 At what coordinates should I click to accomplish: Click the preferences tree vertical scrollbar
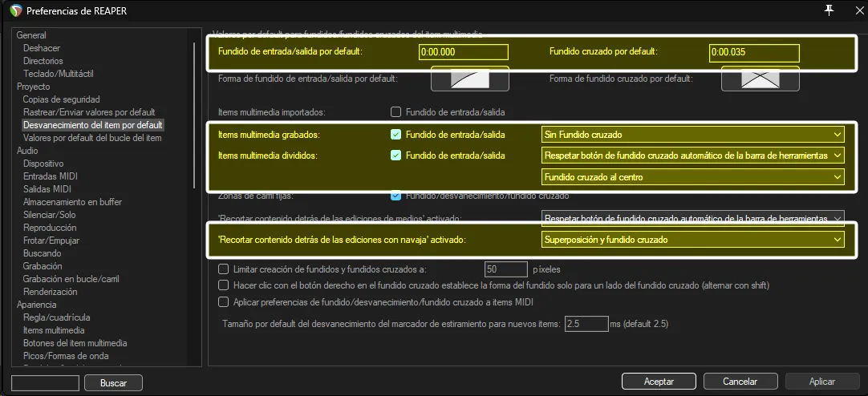coord(194,115)
